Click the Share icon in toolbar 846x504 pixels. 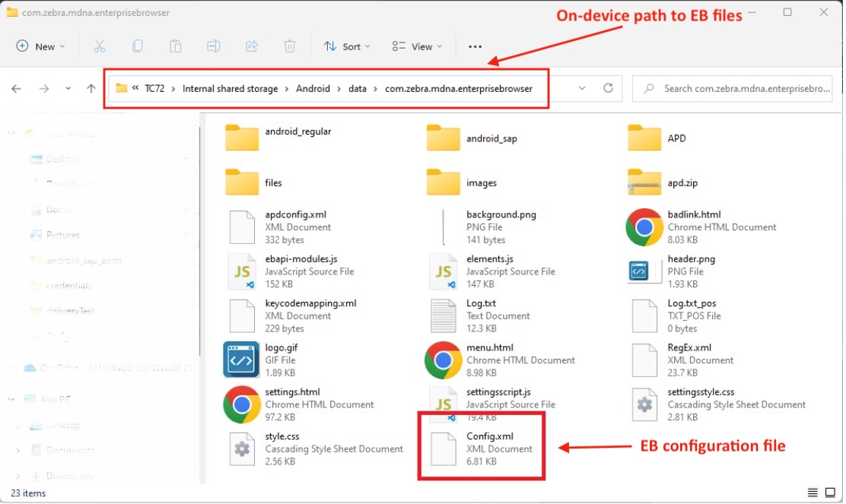pos(252,46)
